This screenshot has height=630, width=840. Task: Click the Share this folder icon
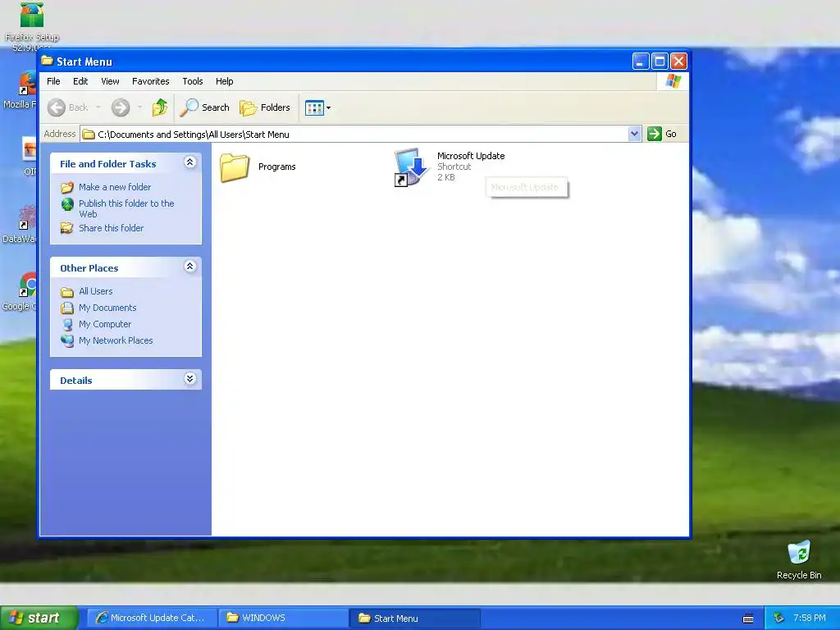coord(67,228)
